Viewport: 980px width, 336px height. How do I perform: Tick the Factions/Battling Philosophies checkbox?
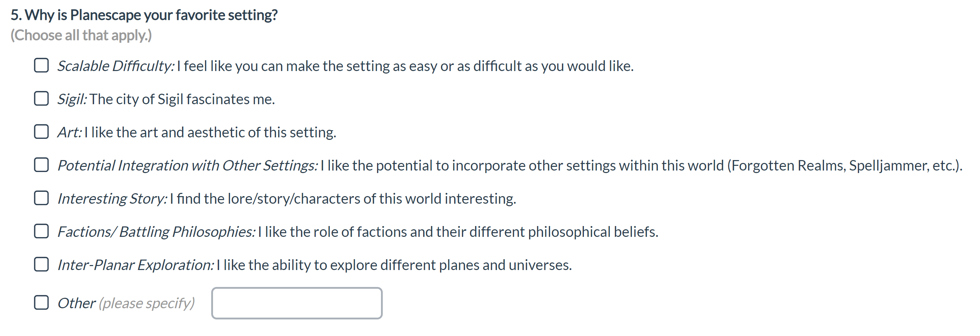[41, 231]
